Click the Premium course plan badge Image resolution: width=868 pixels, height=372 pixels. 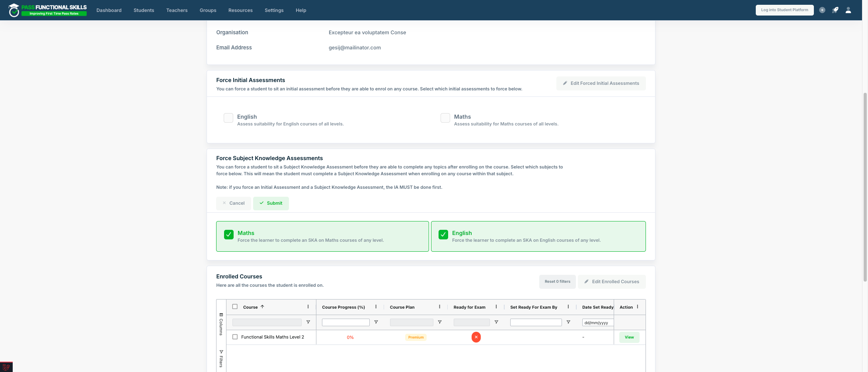pos(416,337)
